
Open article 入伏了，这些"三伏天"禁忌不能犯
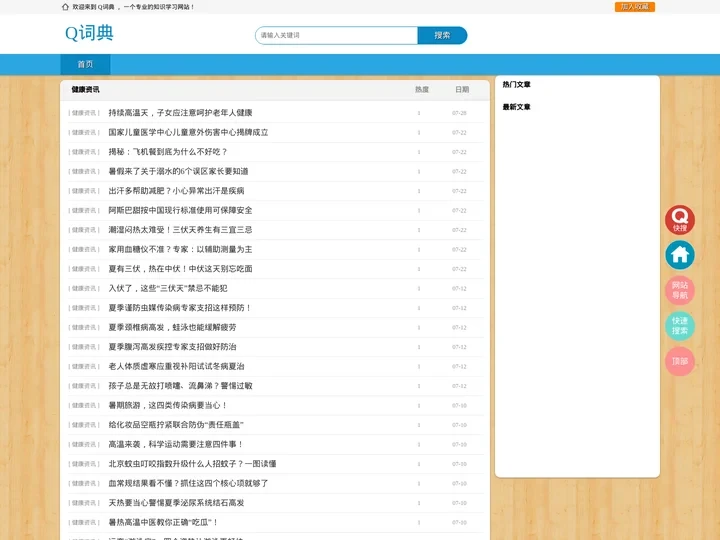point(168,288)
